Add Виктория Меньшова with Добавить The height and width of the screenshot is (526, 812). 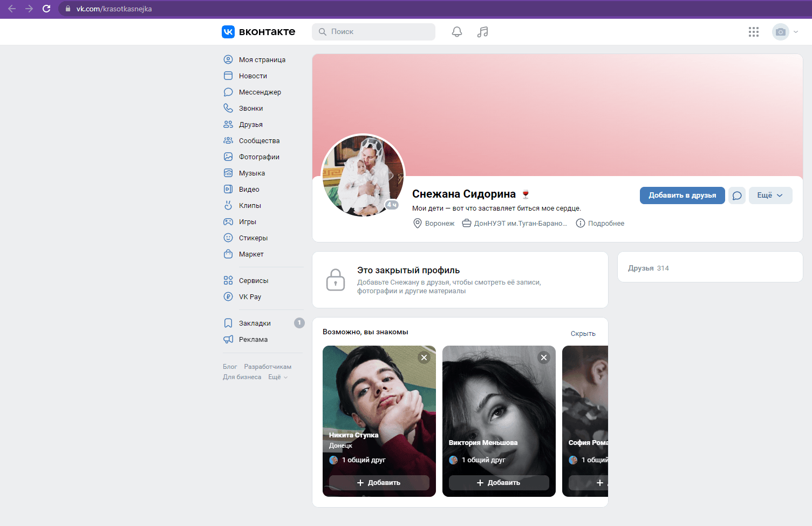click(x=499, y=483)
